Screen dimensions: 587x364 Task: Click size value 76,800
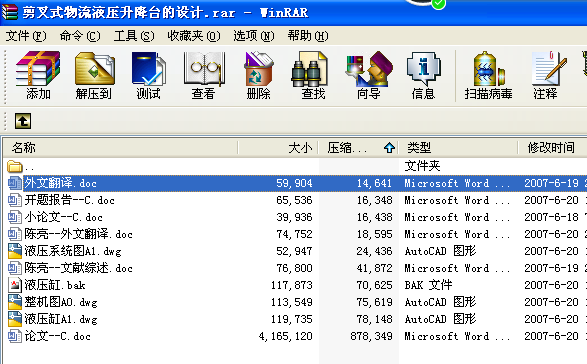pyautogui.click(x=294, y=268)
